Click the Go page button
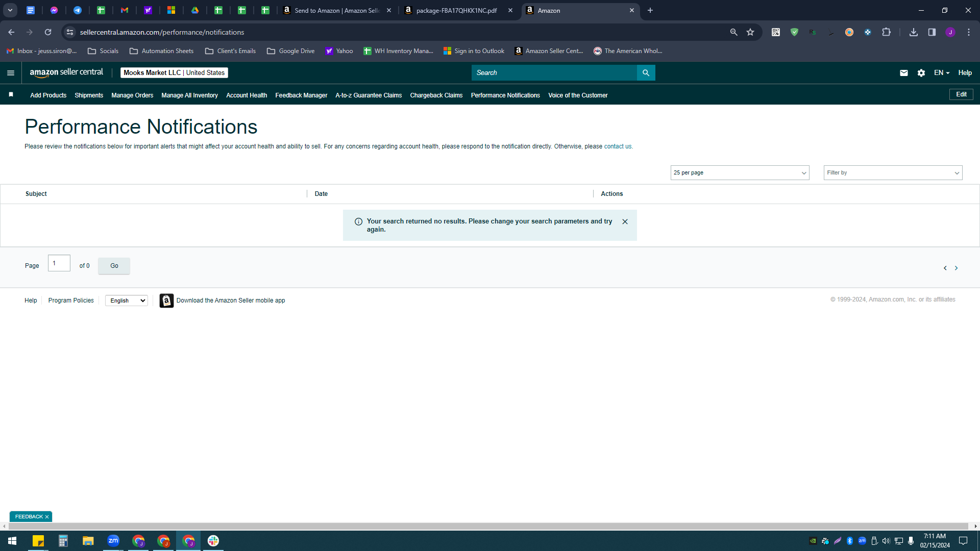 coord(114,266)
